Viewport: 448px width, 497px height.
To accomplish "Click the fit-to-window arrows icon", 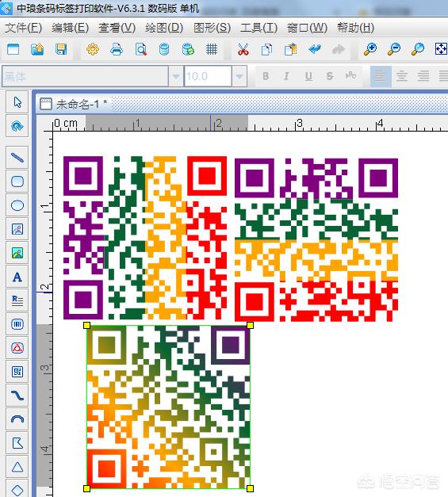I will point(441,49).
